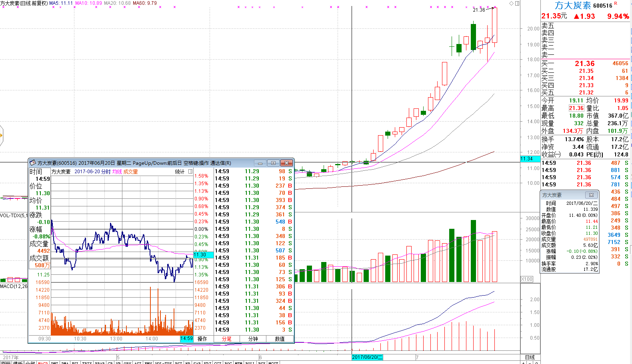Click the boxed 最高 value 21.36
Screen dimensions: 632x364
click(x=576, y=108)
